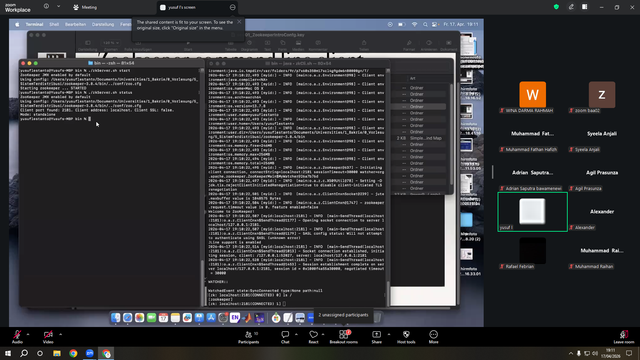Open the Terminal menu in Mac menu bar

coord(34,24)
